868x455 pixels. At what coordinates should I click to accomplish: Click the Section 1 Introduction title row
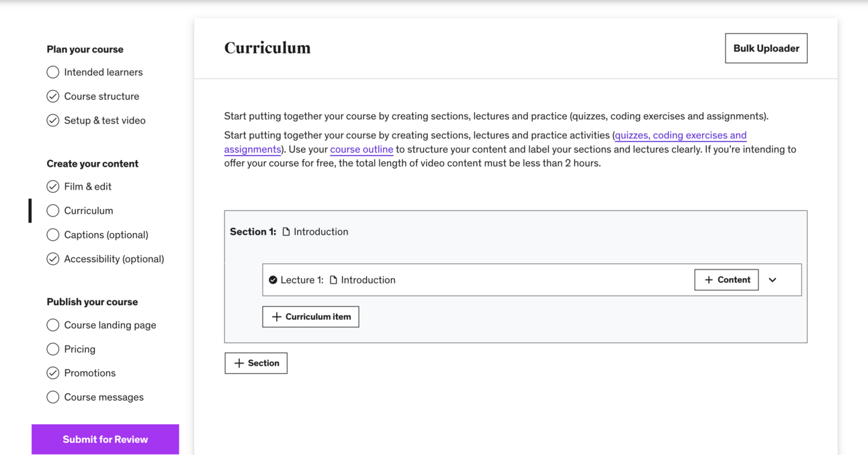[x=321, y=232]
